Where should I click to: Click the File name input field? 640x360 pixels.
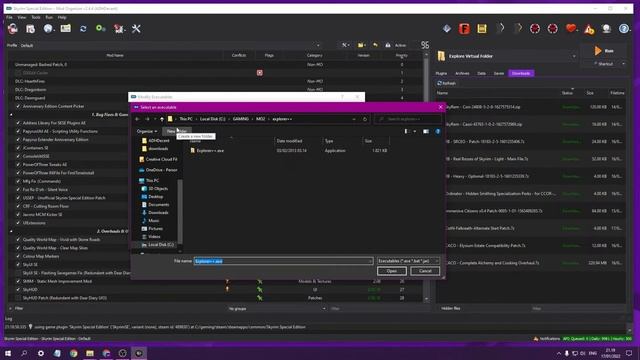coord(283,261)
